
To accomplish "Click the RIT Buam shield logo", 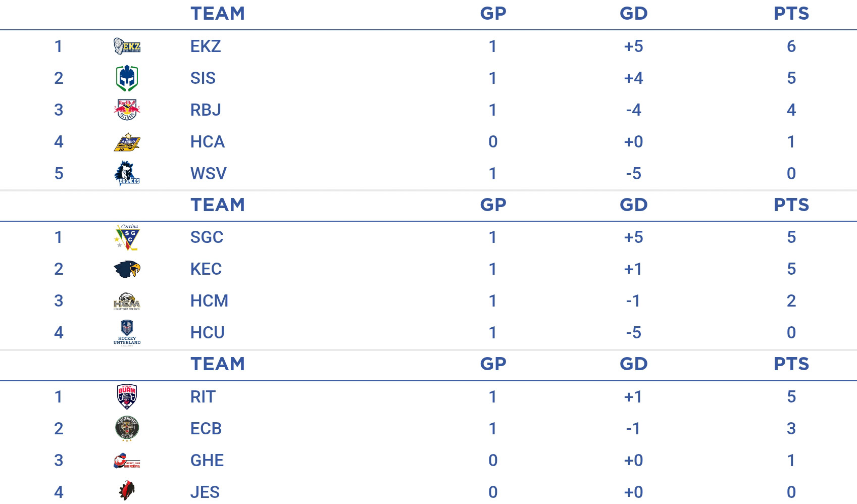I will tap(127, 396).
